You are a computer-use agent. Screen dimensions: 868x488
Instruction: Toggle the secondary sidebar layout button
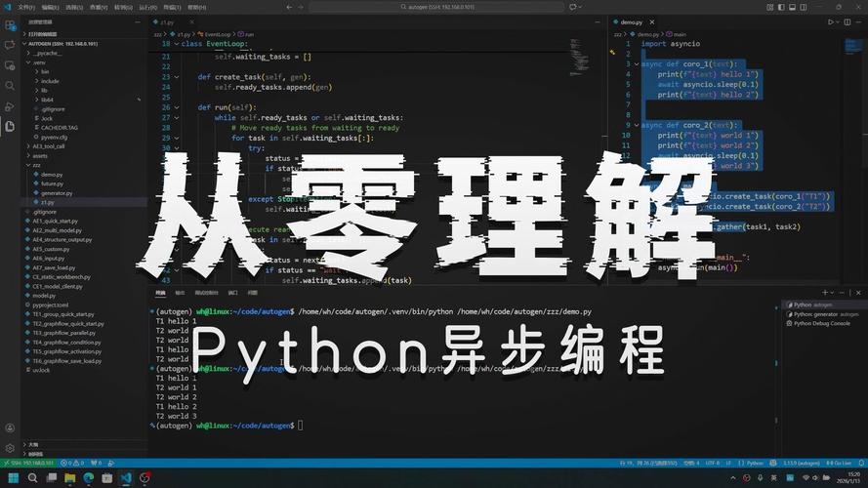[804, 7]
